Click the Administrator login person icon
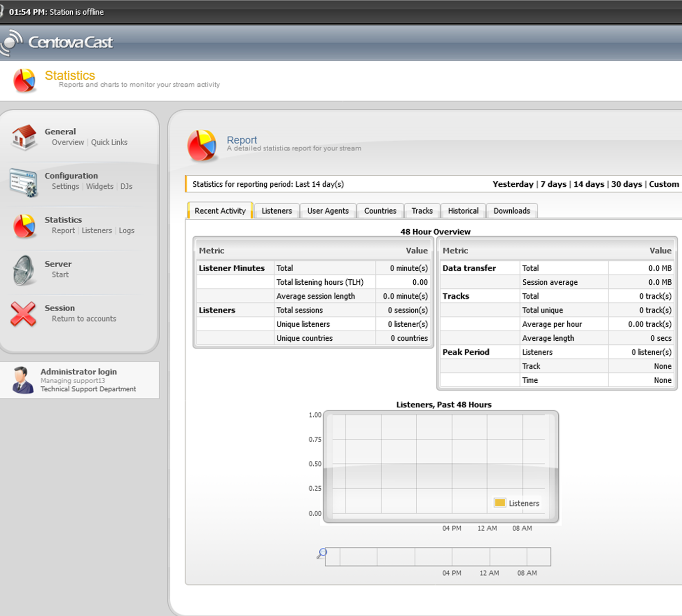The height and width of the screenshot is (616, 682). pyautogui.click(x=22, y=380)
